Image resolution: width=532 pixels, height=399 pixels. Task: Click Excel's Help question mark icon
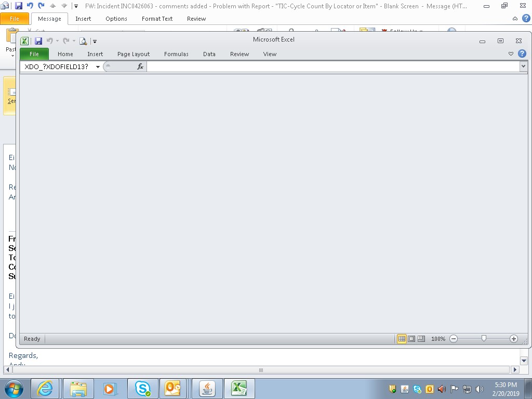(x=522, y=54)
